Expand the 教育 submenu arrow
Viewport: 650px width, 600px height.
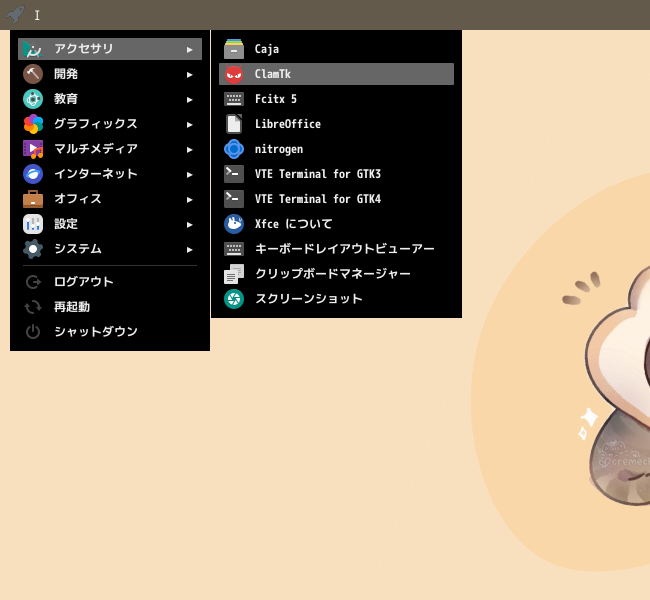(189, 100)
